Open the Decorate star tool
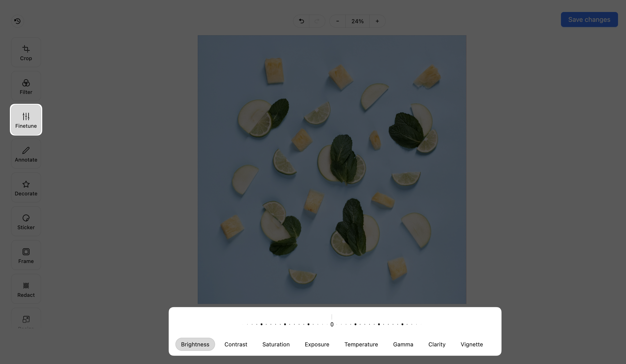The image size is (626, 364). pos(26,187)
